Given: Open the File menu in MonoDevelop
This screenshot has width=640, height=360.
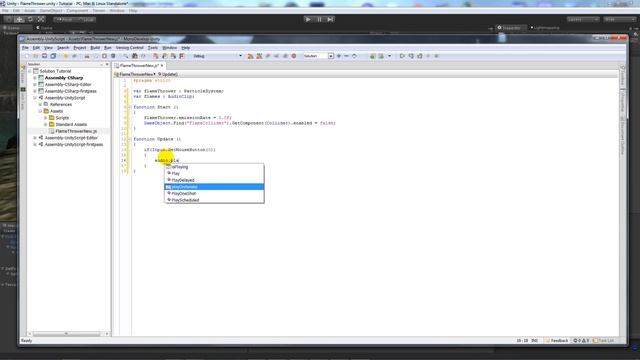Looking at the screenshot, I should tap(25, 48).
